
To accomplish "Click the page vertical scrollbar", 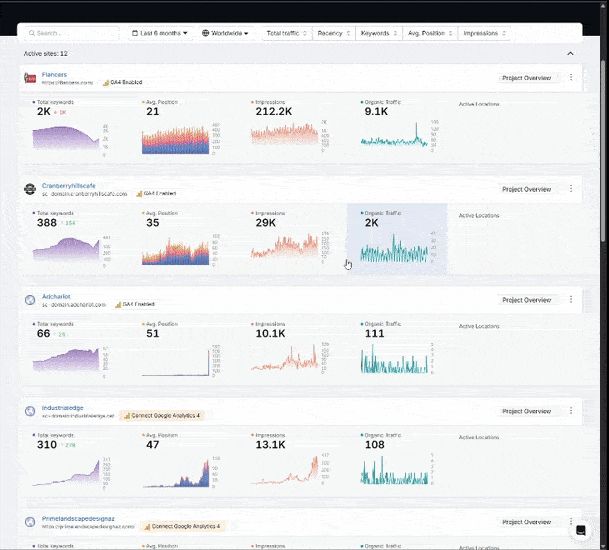I will [603, 151].
